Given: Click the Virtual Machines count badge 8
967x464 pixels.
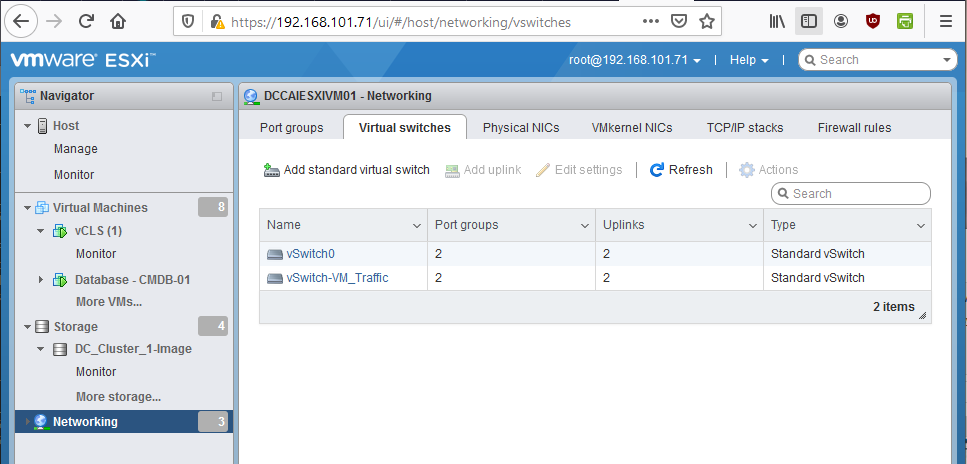Looking at the screenshot, I should click(213, 207).
